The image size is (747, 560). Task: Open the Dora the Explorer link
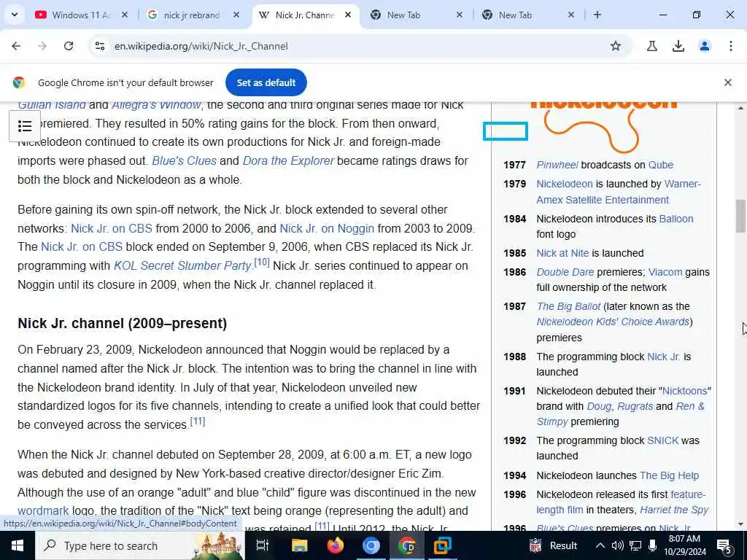(288, 161)
